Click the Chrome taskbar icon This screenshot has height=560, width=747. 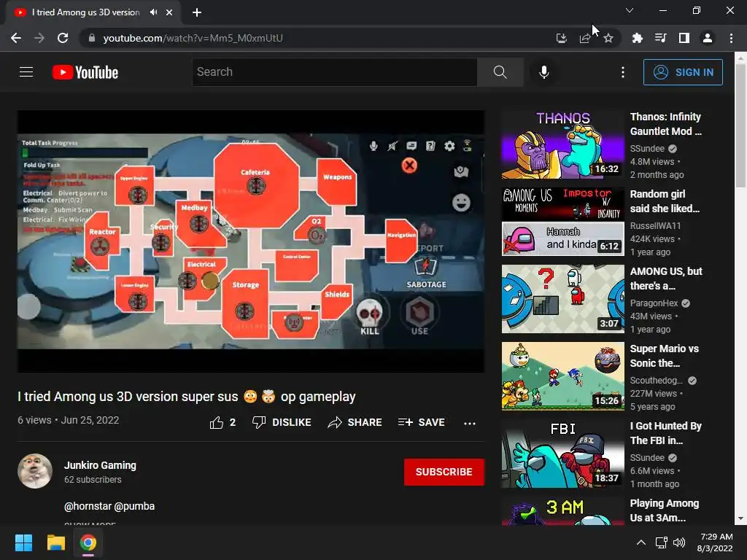[88, 542]
